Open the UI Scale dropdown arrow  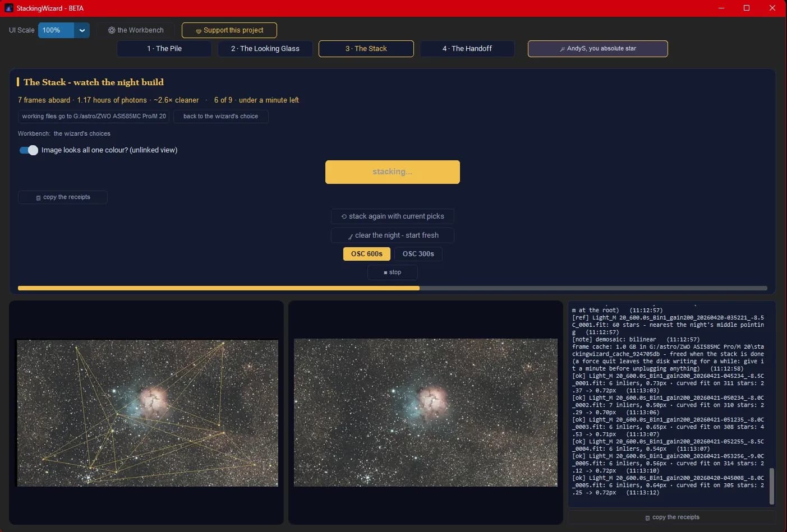pyautogui.click(x=82, y=30)
